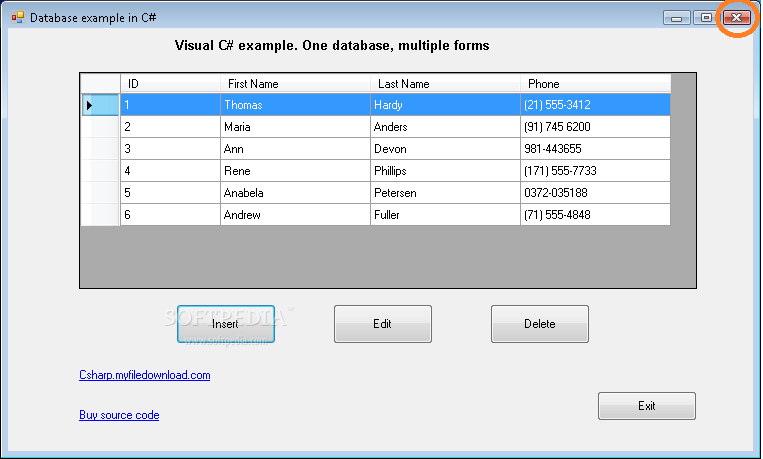Select the row header of Thomas Hardy

tap(100, 105)
